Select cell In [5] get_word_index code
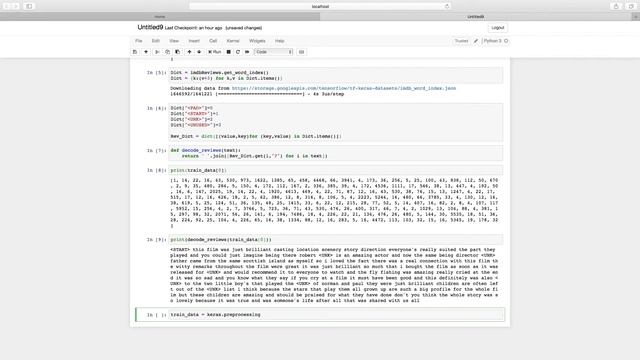Screen dimensions: 640x360 (x=336, y=76)
